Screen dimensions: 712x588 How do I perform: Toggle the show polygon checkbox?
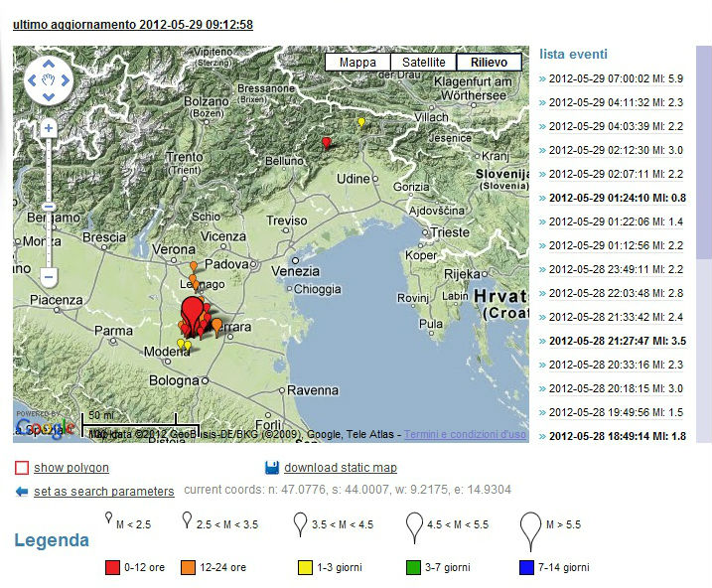(x=22, y=468)
